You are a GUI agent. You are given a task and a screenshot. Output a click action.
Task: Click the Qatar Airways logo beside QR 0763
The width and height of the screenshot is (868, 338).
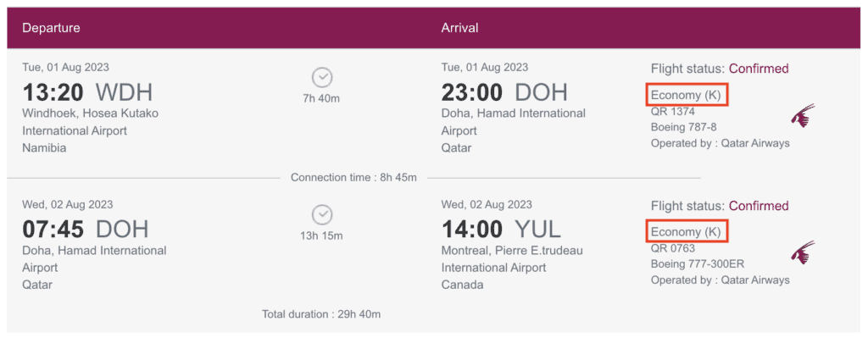coord(803,252)
